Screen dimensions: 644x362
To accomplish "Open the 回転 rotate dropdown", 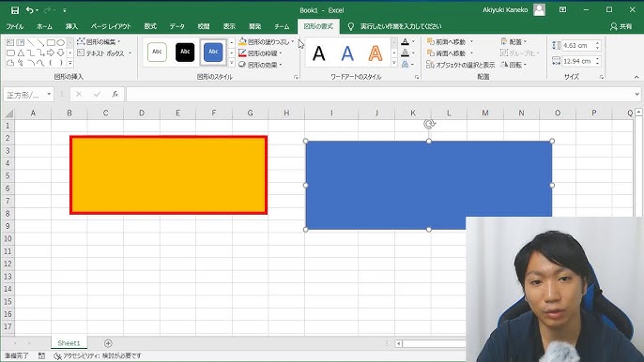I will pyautogui.click(x=514, y=65).
